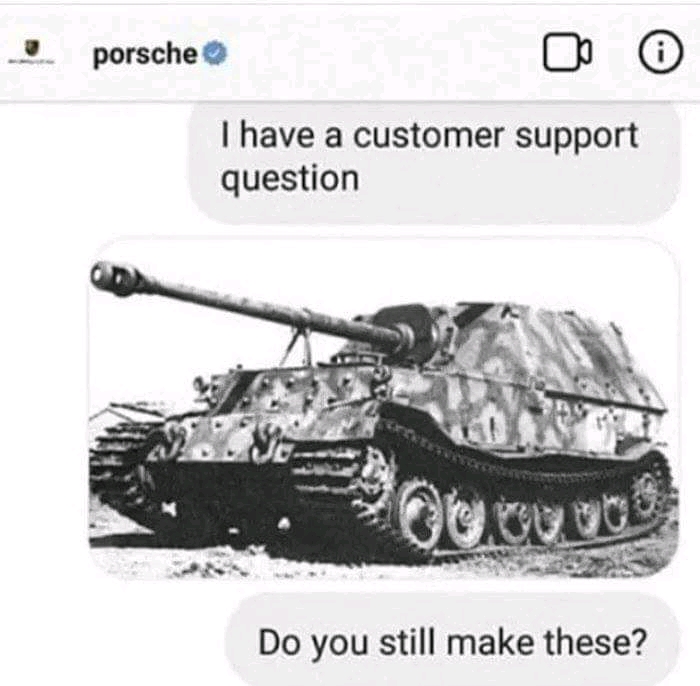The width and height of the screenshot is (700, 686).
Task: Click the blue verified badge
Action: [215, 53]
